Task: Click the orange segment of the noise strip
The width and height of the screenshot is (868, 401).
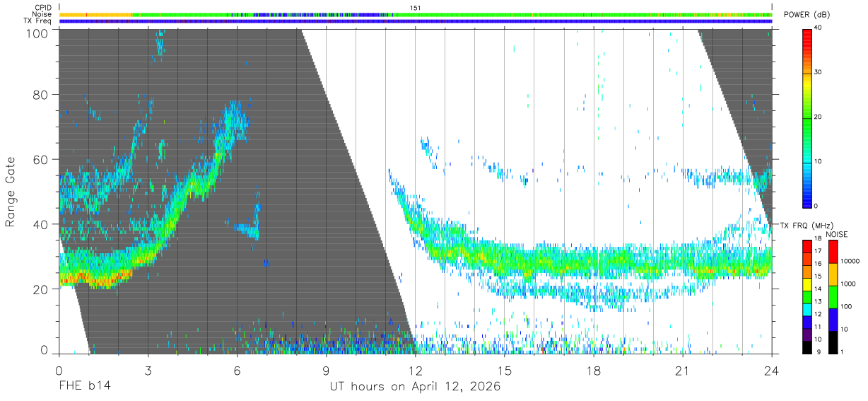Action: pos(95,14)
